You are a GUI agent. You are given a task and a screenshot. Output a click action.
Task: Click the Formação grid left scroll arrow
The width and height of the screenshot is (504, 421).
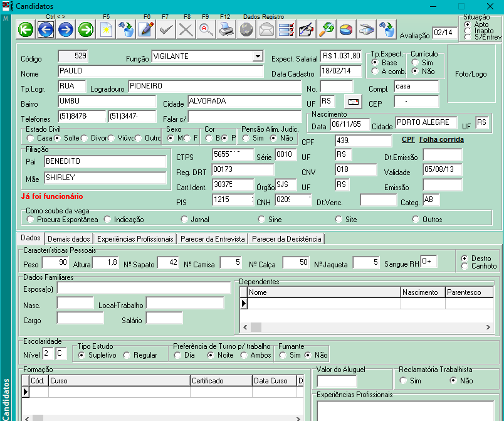(x=27, y=418)
